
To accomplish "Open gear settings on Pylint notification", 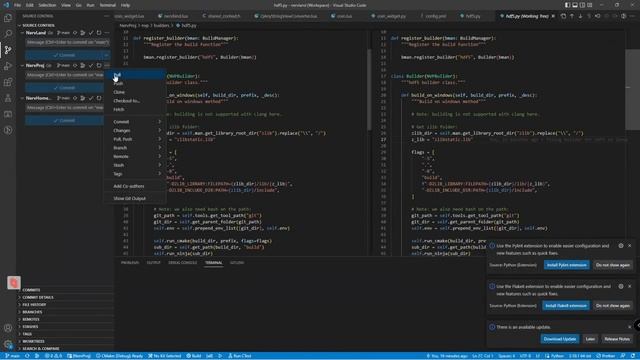I will 621,246.
